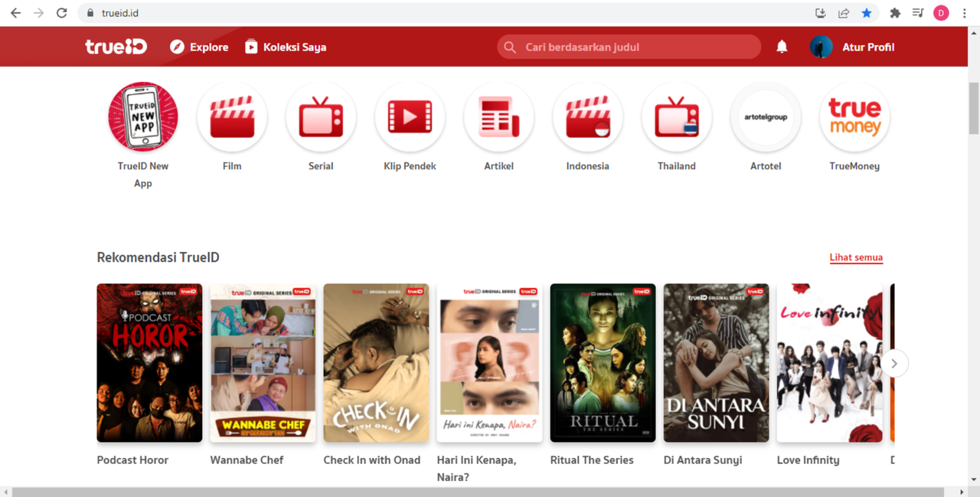Click the browser back arrow
980x497 pixels.
tap(15, 13)
